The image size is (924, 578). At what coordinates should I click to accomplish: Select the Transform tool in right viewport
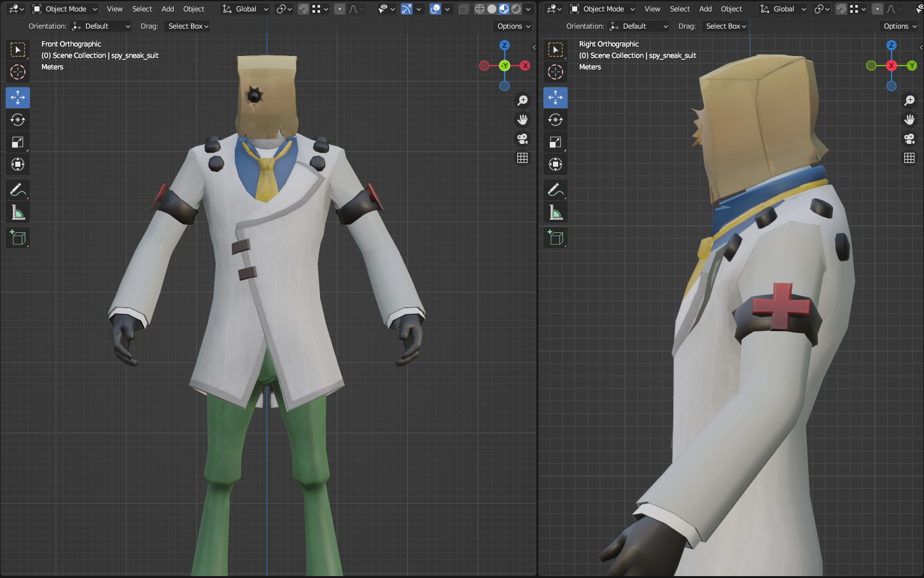point(556,164)
